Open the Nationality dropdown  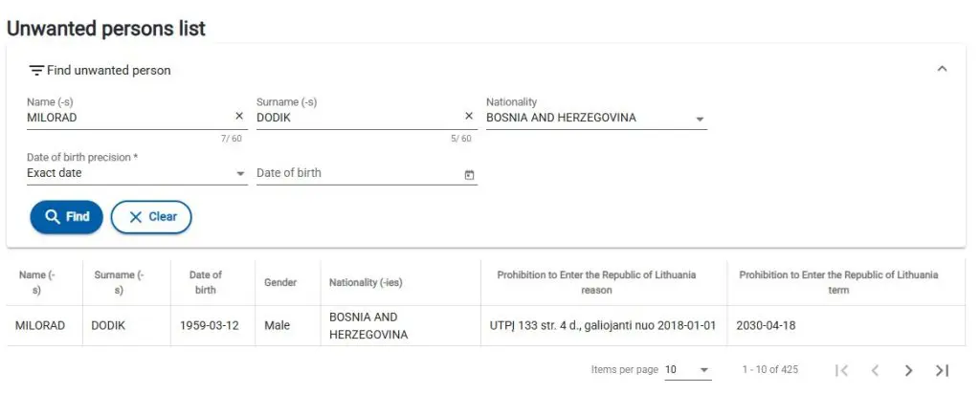coord(596,118)
